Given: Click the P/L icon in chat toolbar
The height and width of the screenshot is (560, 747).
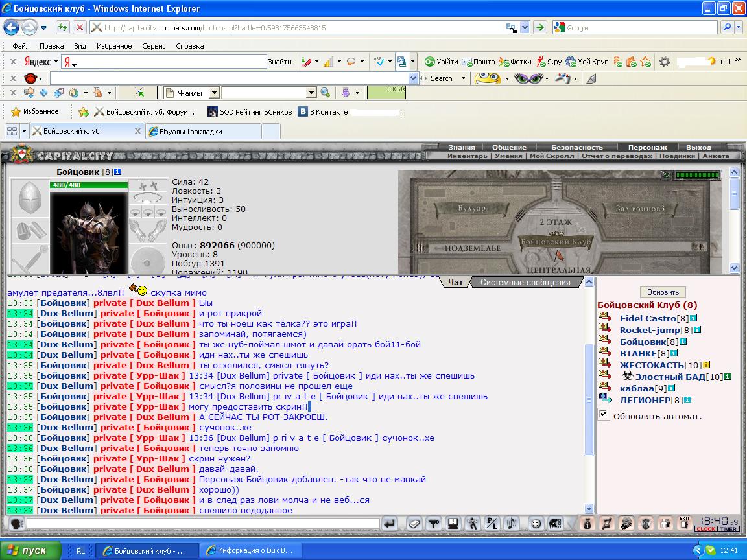Looking at the screenshot, I should 491,524.
